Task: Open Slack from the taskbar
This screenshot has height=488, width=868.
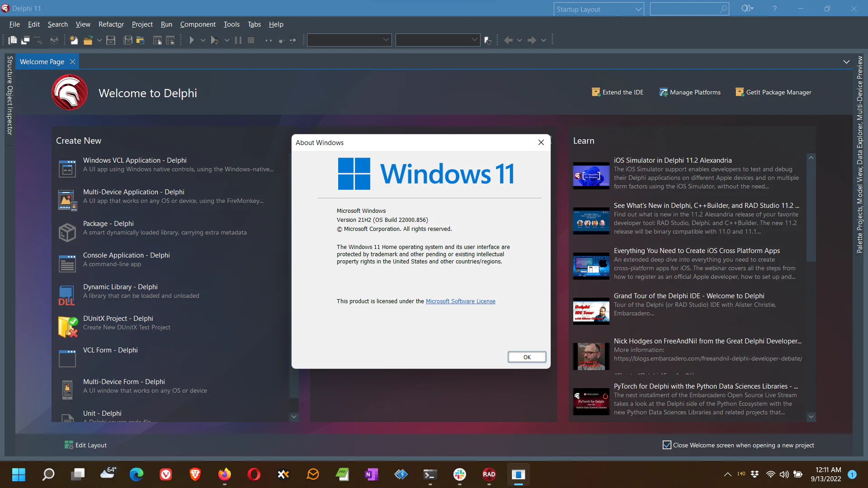Action: click(x=460, y=474)
